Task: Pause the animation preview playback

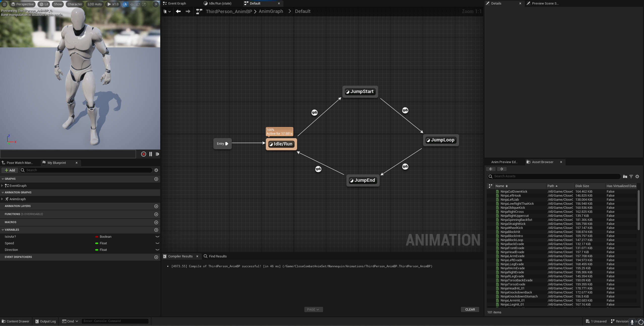Action: 151,154
